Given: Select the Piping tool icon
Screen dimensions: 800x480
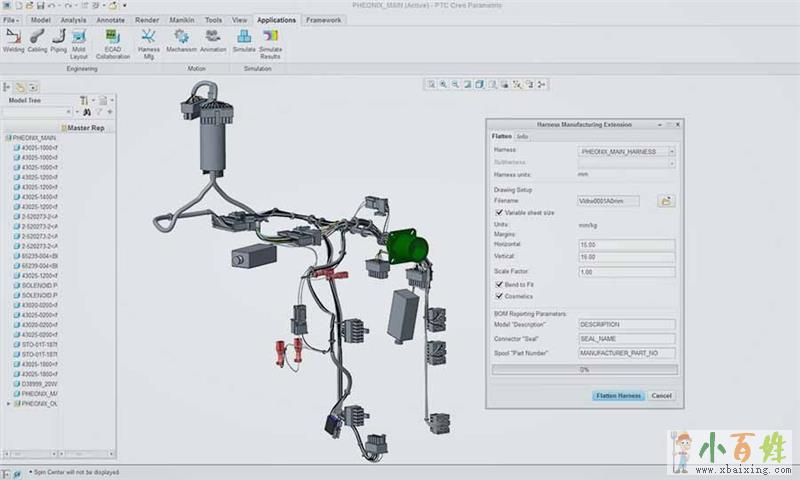Looking at the screenshot, I should click(59, 40).
